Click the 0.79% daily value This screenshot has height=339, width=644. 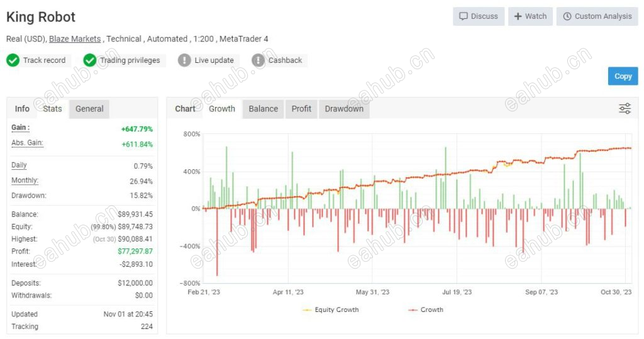(x=143, y=167)
